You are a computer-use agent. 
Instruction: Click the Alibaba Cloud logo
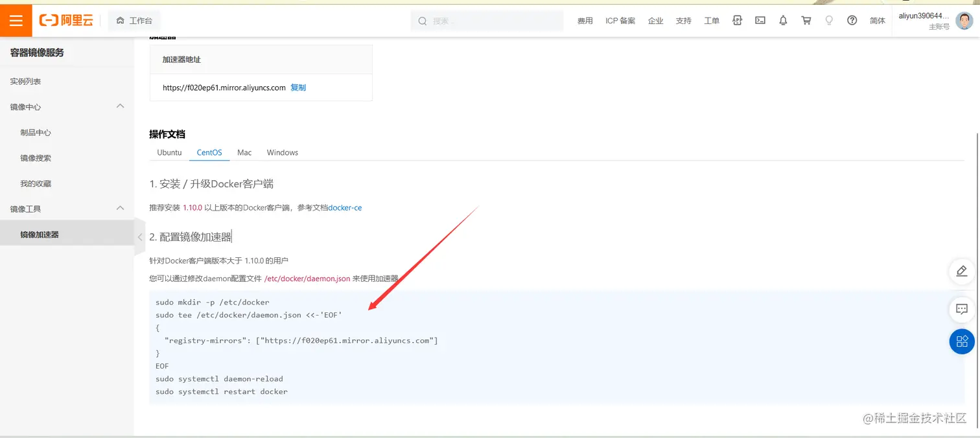pos(67,21)
